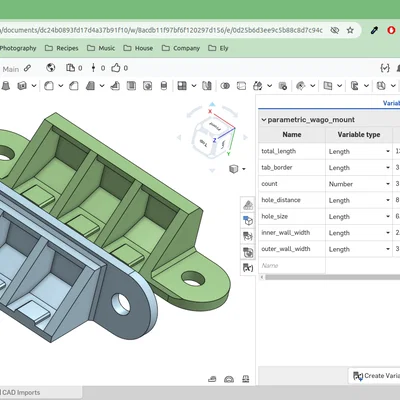Screen dimensions: 400x400
Task: Open the dropdown arrow next to the Fillet tool
Action: [61, 86]
